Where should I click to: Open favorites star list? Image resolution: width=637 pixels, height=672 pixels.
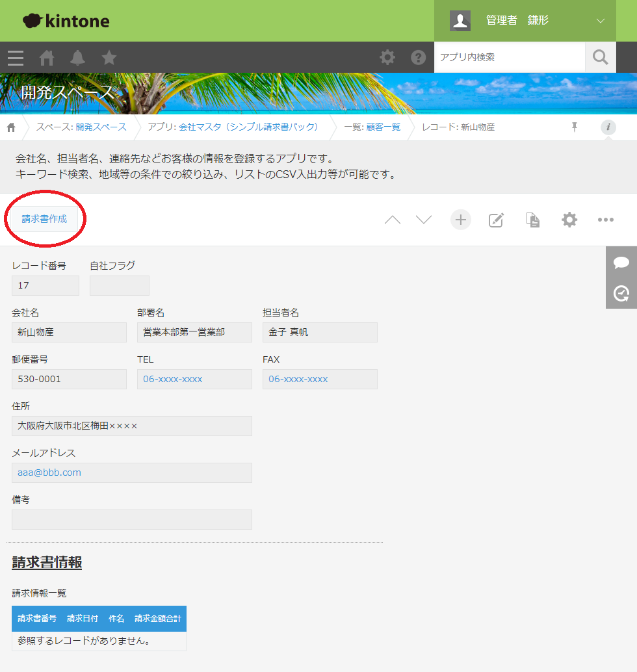[109, 57]
